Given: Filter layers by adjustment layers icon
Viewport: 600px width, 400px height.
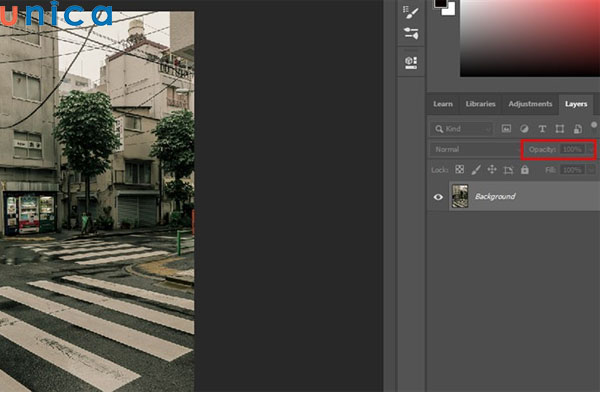Looking at the screenshot, I should coord(524,129).
